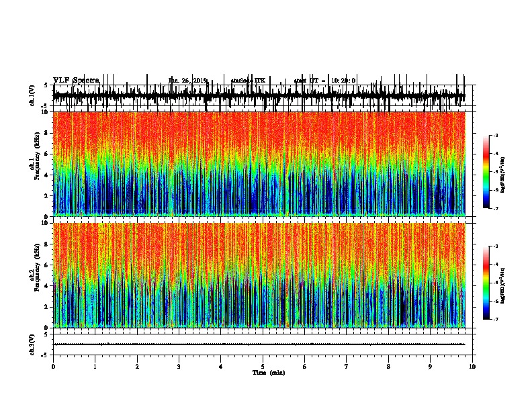Click the -3 label on ch.2 colorbar
Screen dimensions: 532x411
(496, 246)
